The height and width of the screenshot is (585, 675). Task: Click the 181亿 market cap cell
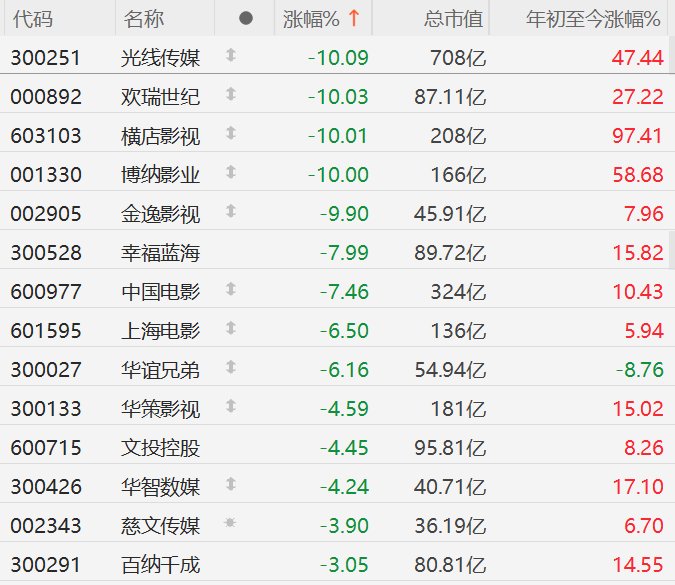click(x=458, y=409)
